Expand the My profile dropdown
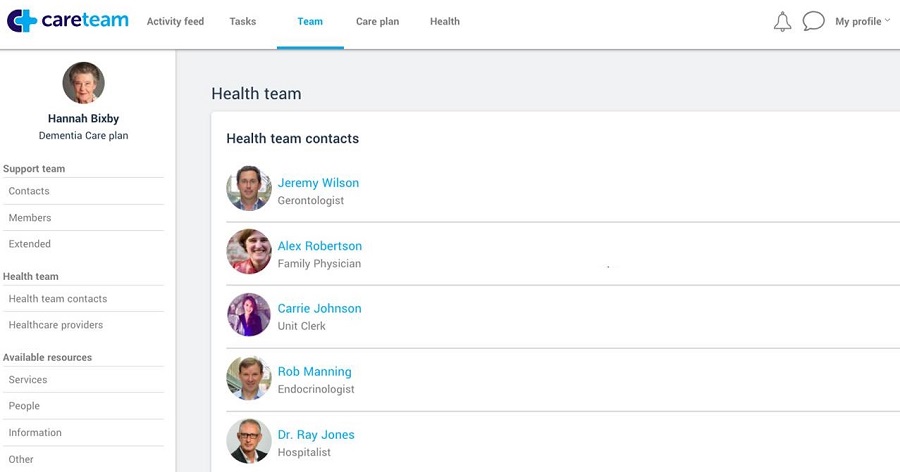Viewport: 900px width, 472px height. [x=861, y=22]
